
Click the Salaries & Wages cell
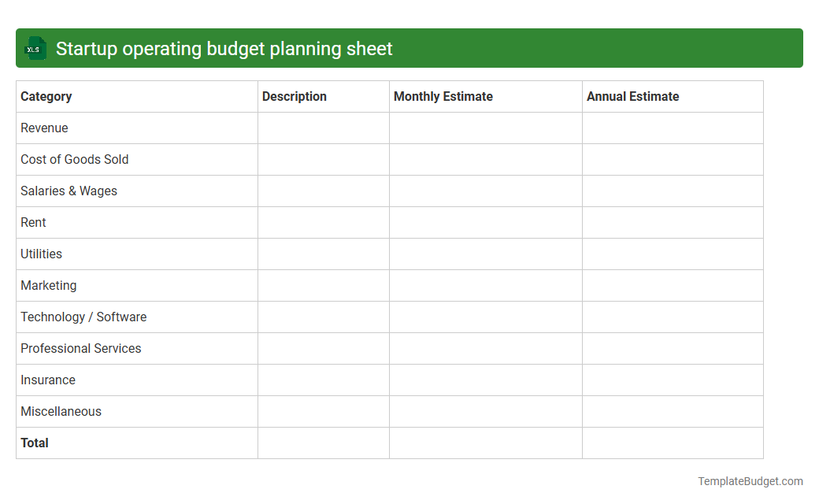69,191
